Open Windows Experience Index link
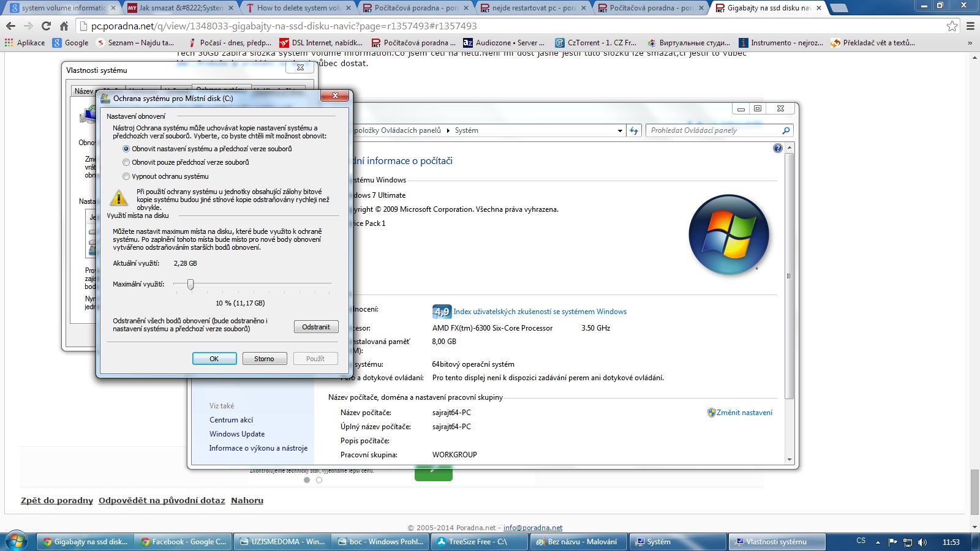This screenshot has width=980, height=551. coord(540,312)
